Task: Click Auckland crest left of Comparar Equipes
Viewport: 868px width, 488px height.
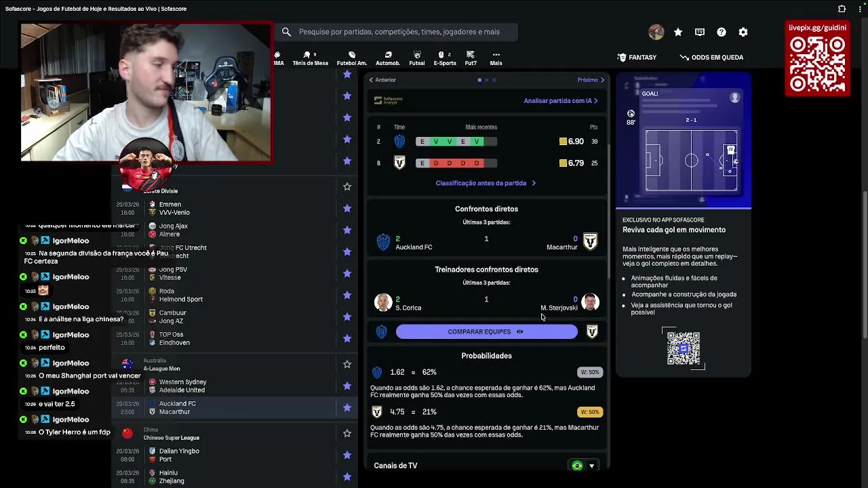Action: click(382, 331)
